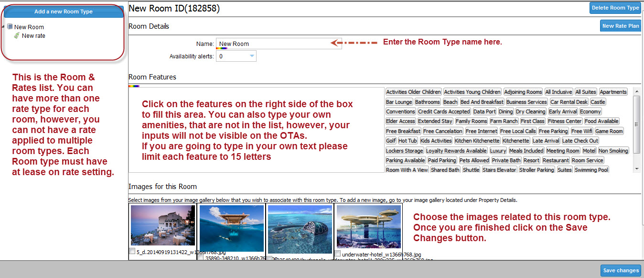Tick the 35890-348210 image checkbox
Viewport: 644px width, 278px height.
click(x=201, y=258)
